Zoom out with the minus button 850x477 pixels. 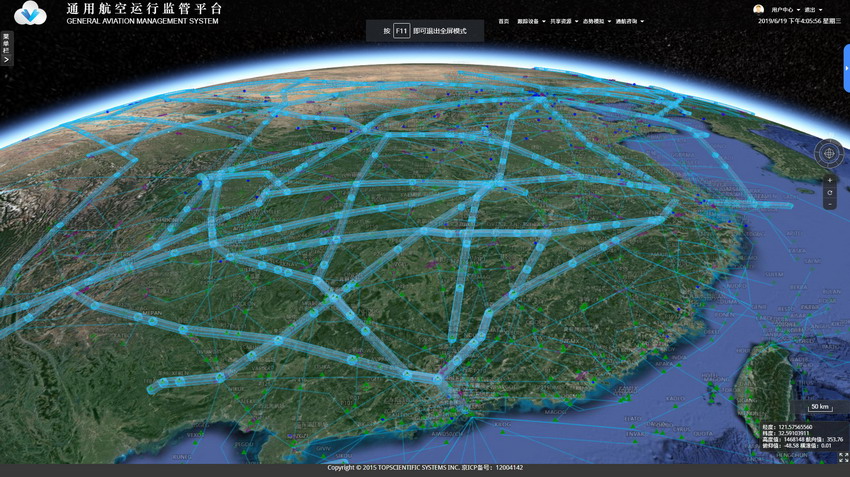[829, 204]
